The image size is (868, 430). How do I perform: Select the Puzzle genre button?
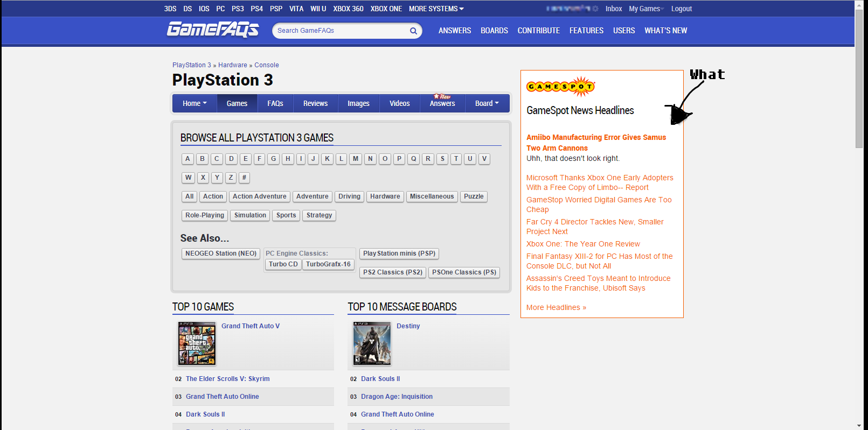pyautogui.click(x=474, y=196)
